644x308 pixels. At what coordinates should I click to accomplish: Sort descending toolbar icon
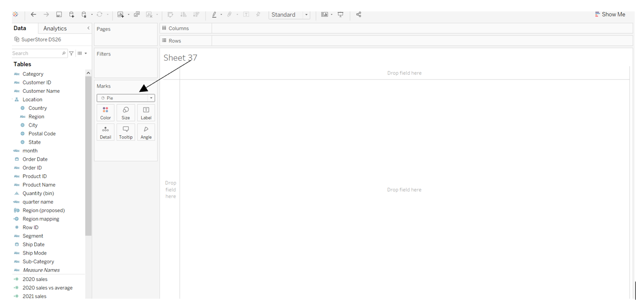(196, 15)
